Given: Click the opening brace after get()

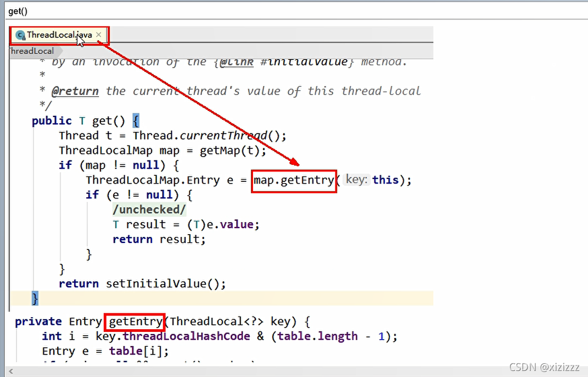Looking at the screenshot, I should tap(136, 121).
